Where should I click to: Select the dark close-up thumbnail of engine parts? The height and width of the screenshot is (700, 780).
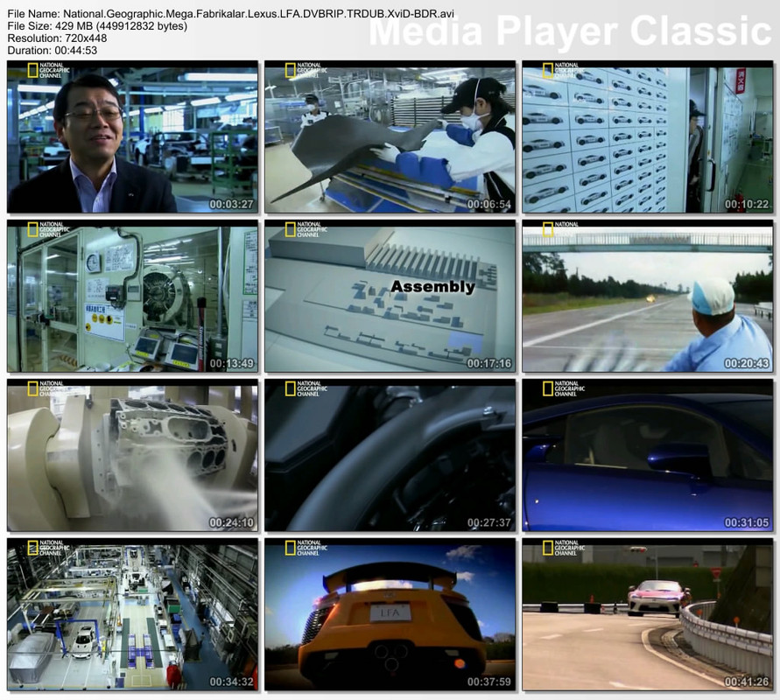[390, 455]
